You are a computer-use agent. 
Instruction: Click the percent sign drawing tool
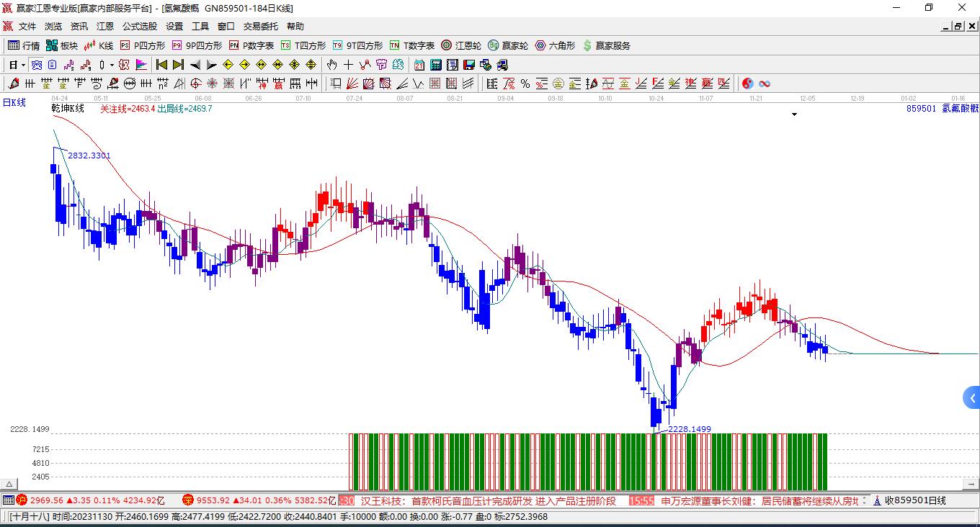(525, 84)
